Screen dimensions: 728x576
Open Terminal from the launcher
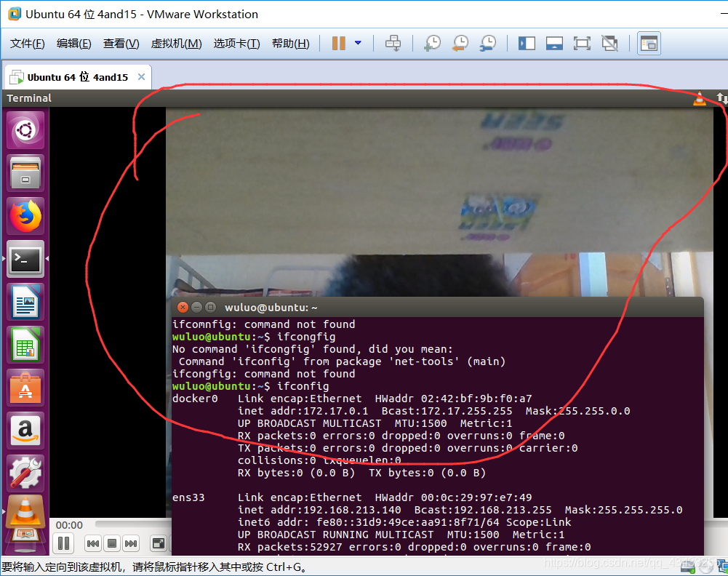[x=25, y=259]
